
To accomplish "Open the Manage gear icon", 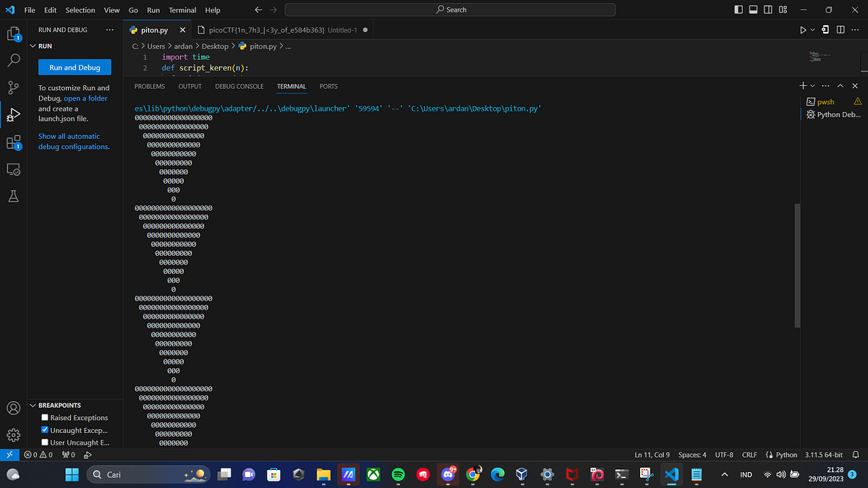I will point(13,435).
